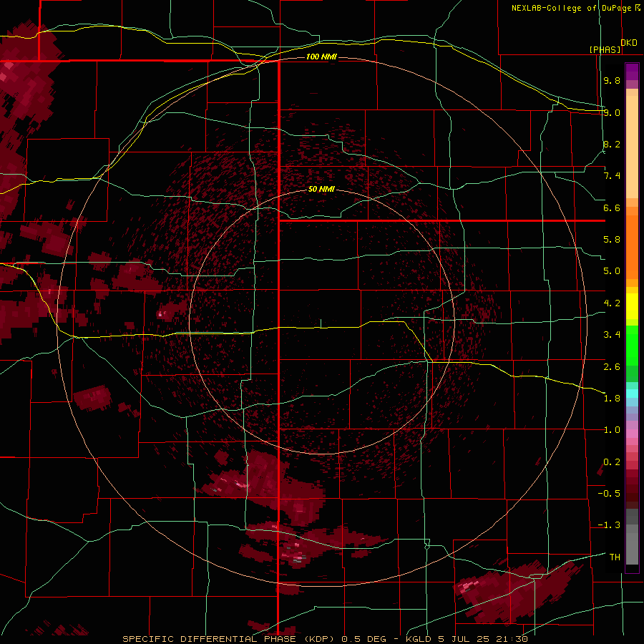The height and width of the screenshot is (644, 644).
Task: Select the 7.4 scale value
Action: coord(612,176)
